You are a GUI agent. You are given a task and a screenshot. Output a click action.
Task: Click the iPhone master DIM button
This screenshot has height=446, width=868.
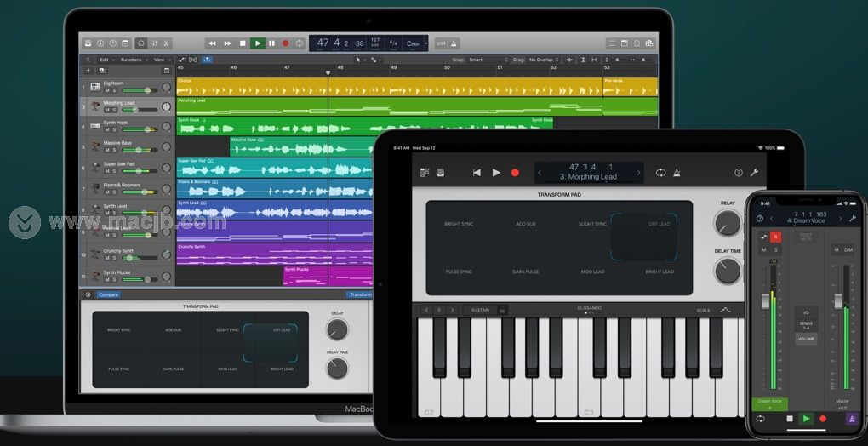(848, 250)
